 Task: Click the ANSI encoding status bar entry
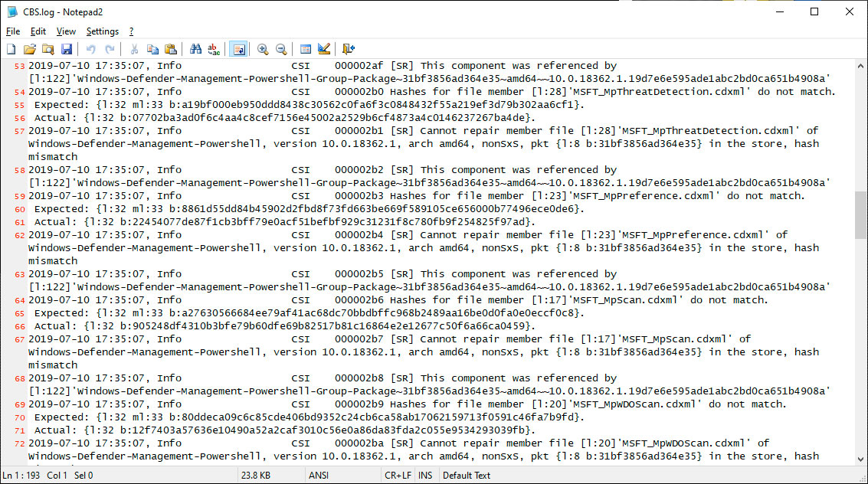pos(318,475)
